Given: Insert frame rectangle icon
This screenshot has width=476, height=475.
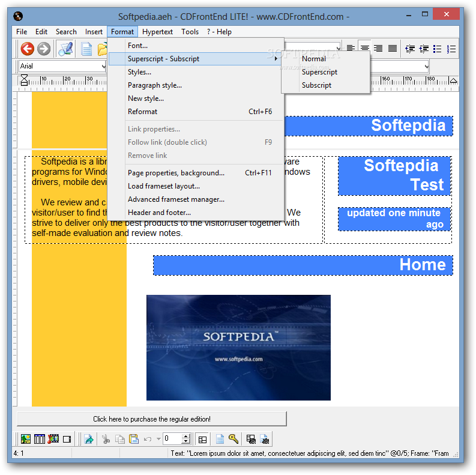Looking at the screenshot, I should 67,439.
